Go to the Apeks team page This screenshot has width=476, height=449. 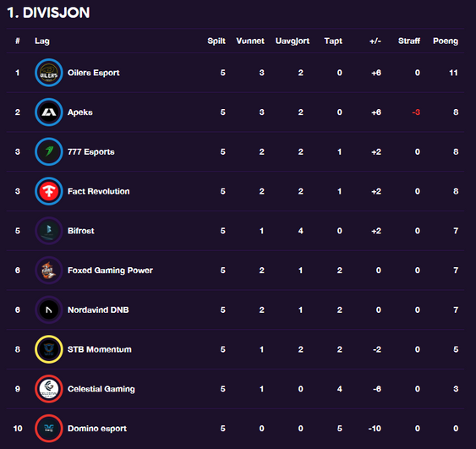[x=80, y=112]
